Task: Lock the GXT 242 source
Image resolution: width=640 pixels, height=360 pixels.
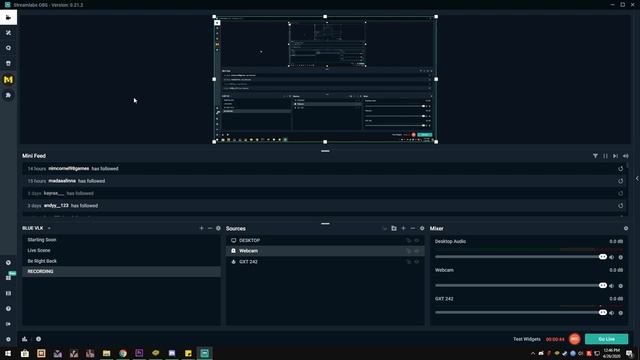Action: click(x=409, y=262)
